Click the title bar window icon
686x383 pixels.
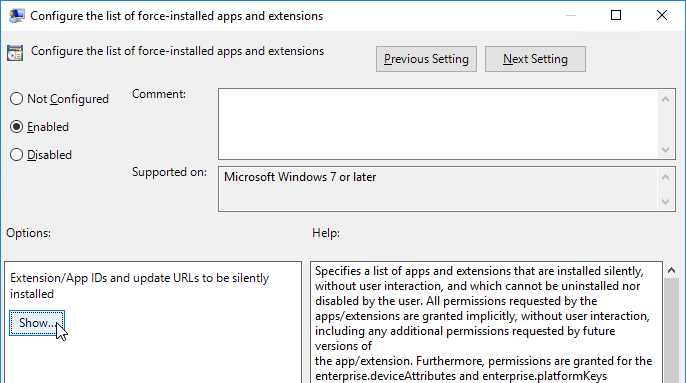click(x=16, y=16)
